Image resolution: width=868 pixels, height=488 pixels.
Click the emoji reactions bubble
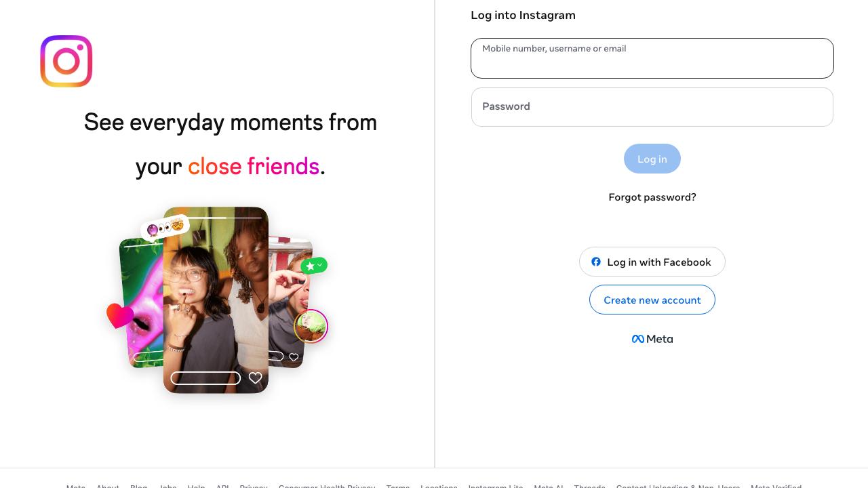165,228
